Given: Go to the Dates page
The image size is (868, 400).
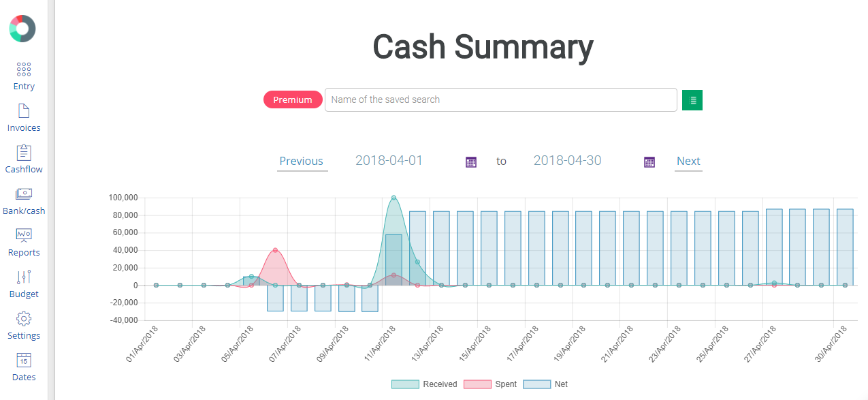Looking at the screenshot, I should pyautogui.click(x=23, y=367).
